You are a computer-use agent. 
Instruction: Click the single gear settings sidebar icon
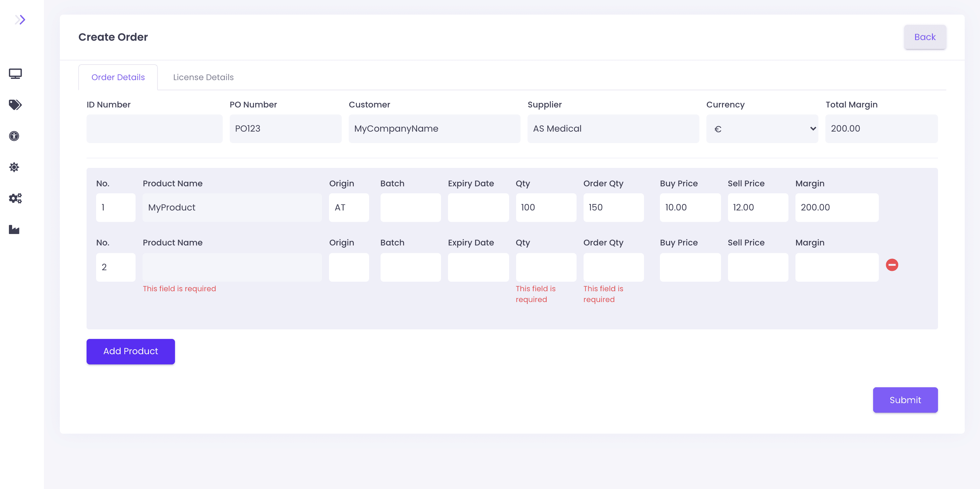click(14, 167)
